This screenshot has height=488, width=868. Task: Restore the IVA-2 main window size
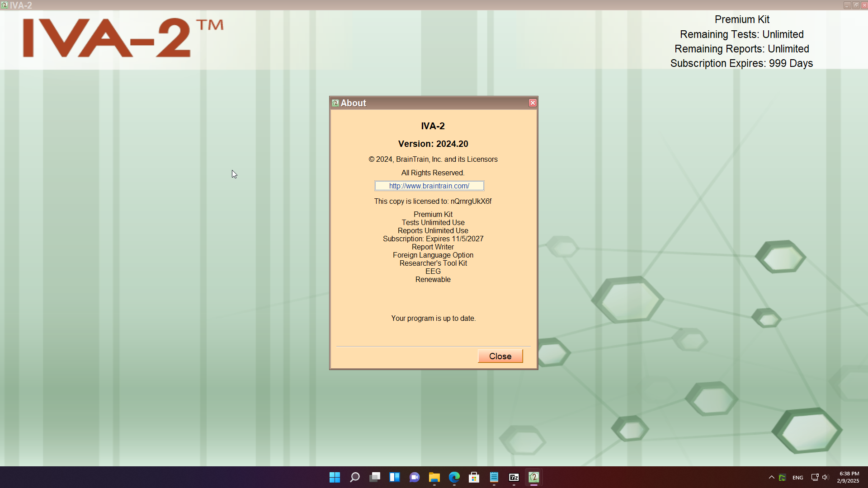(x=856, y=5)
